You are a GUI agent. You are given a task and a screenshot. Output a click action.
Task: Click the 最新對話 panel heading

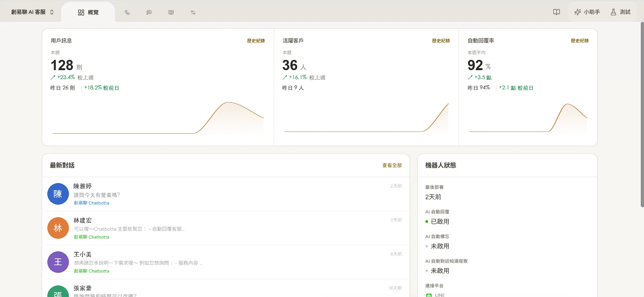62,165
